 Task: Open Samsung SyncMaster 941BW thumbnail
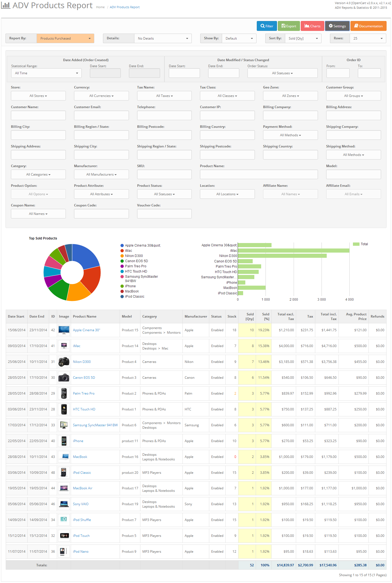click(64, 425)
